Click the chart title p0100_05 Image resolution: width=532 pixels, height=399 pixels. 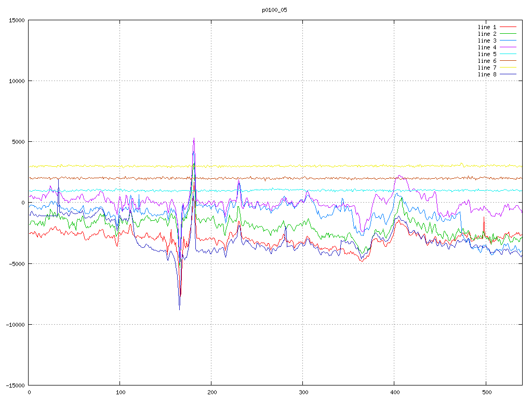(274, 10)
